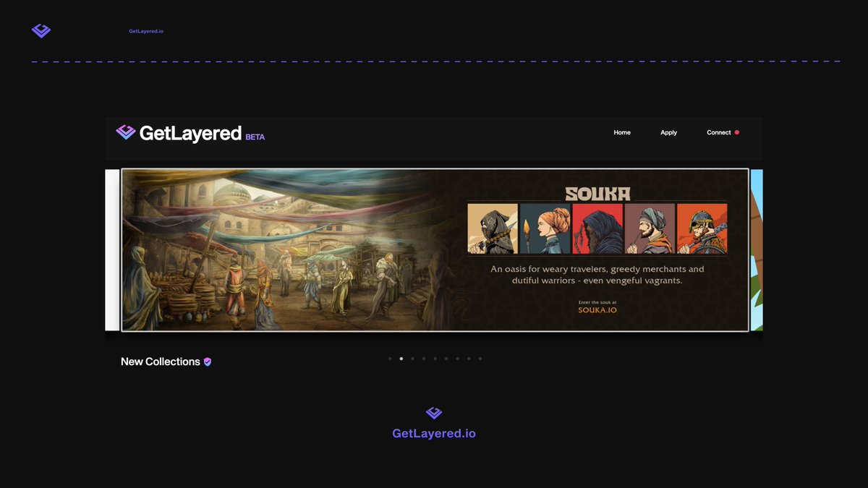
Task: Click the verified badge next to New Collections
Action: [x=208, y=361]
